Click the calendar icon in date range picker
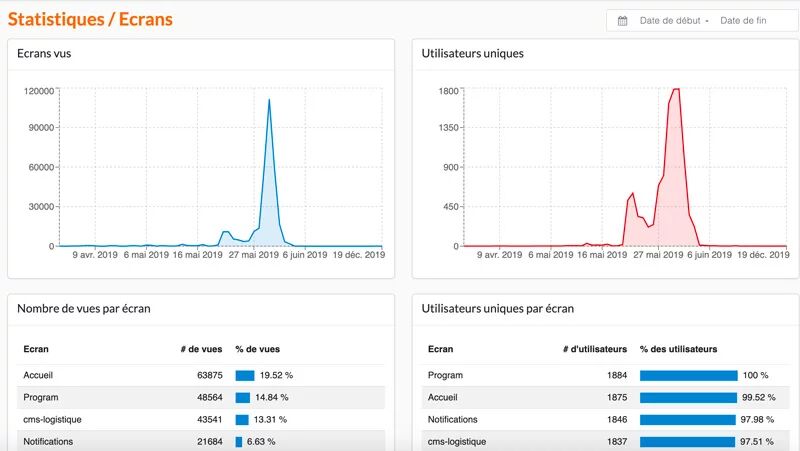The image size is (800, 451). tap(622, 21)
